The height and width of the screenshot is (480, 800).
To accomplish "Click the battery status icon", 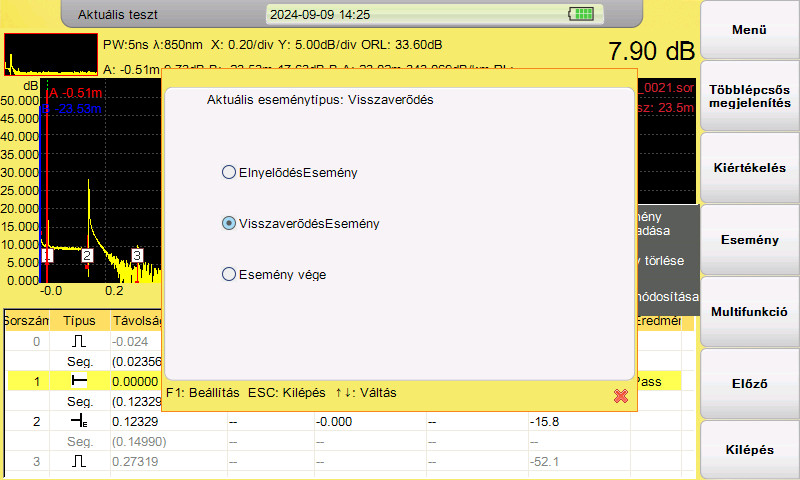I will (581, 14).
